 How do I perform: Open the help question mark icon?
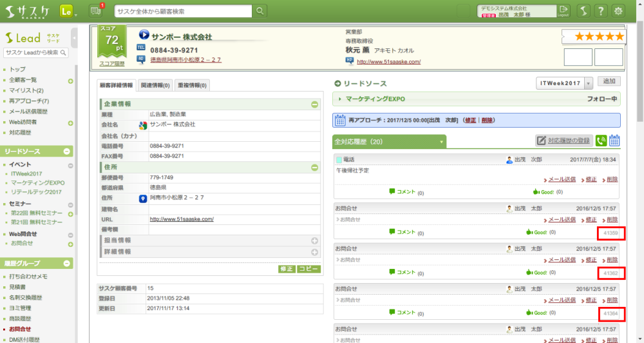[600, 11]
